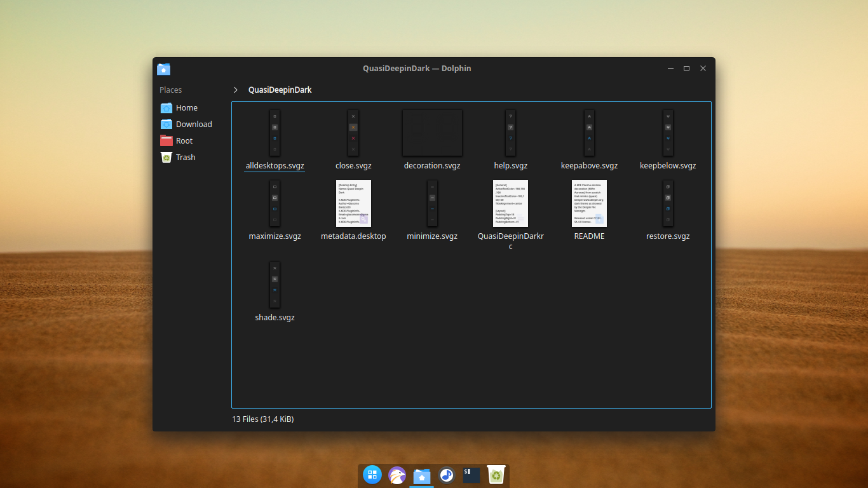Screen dimensions: 868x488
Task: Select the help.svgz file icon
Action: tap(511, 133)
